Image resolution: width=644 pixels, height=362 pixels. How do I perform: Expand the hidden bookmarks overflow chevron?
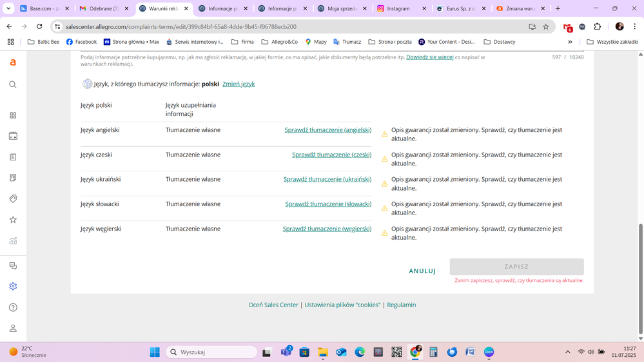[570, 42]
